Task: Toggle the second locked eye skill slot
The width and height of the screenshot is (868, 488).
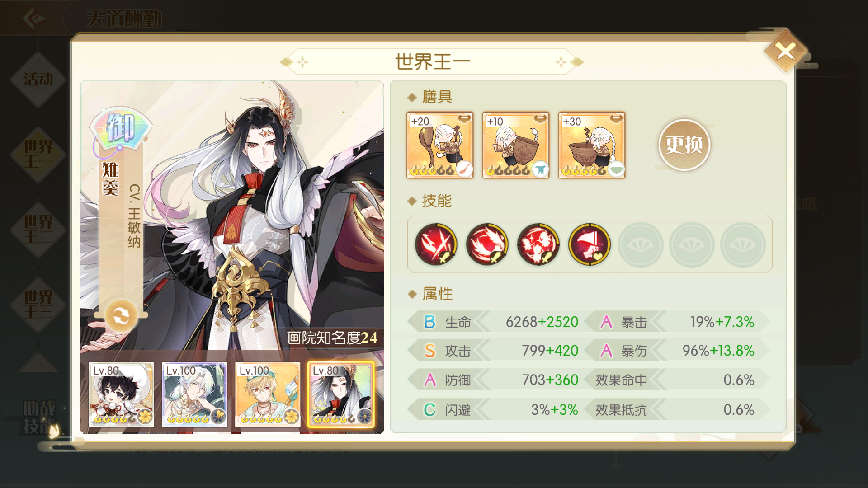Action: [692, 244]
